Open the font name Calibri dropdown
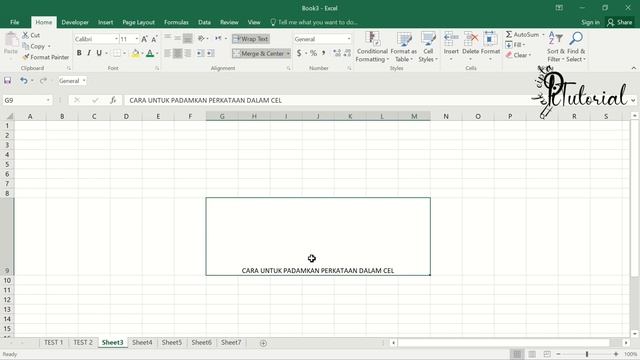 116,39
